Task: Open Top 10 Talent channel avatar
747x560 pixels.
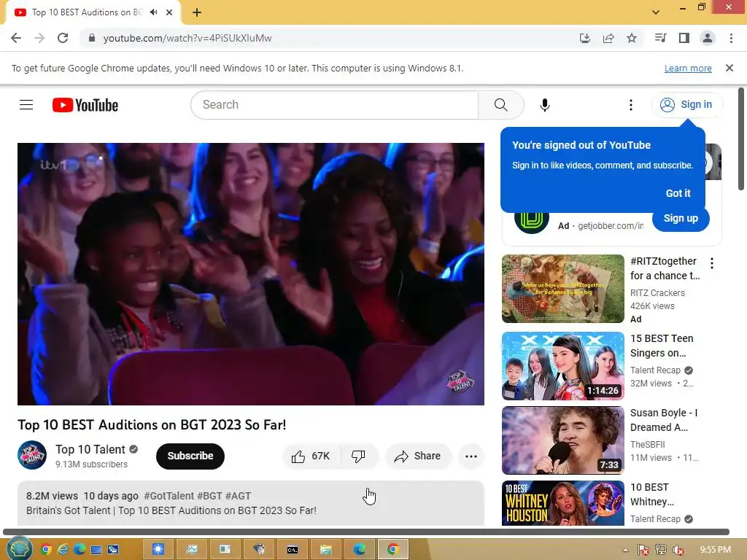Action: pyautogui.click(x=32, y=455)
